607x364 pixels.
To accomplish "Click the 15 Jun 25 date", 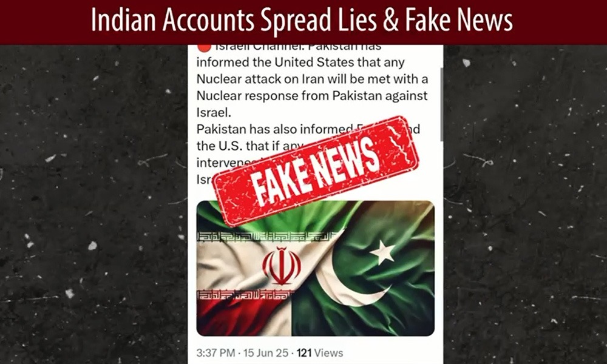I will pyautogui.click(x=266, y=353).
